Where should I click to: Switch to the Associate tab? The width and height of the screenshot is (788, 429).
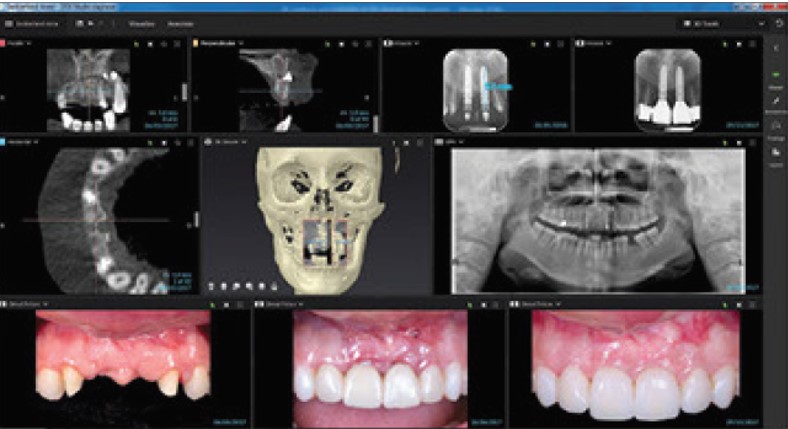pos(179,22)
